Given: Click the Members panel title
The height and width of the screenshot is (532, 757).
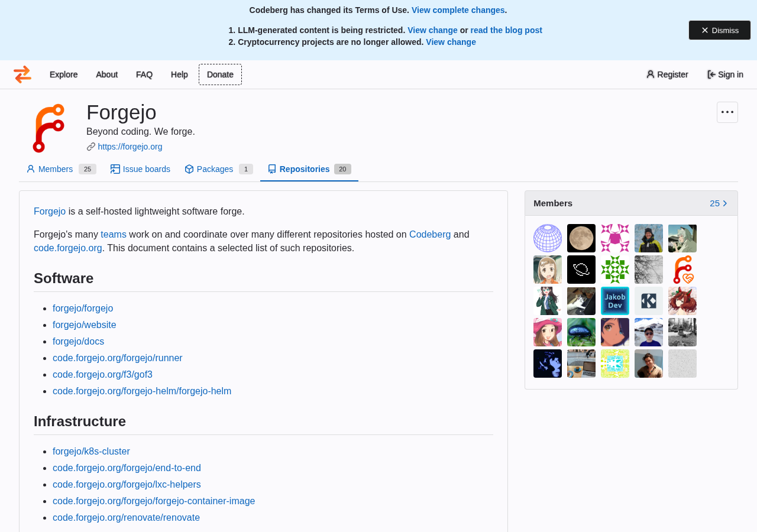Looking at the screenshot, I should (553, 203).
